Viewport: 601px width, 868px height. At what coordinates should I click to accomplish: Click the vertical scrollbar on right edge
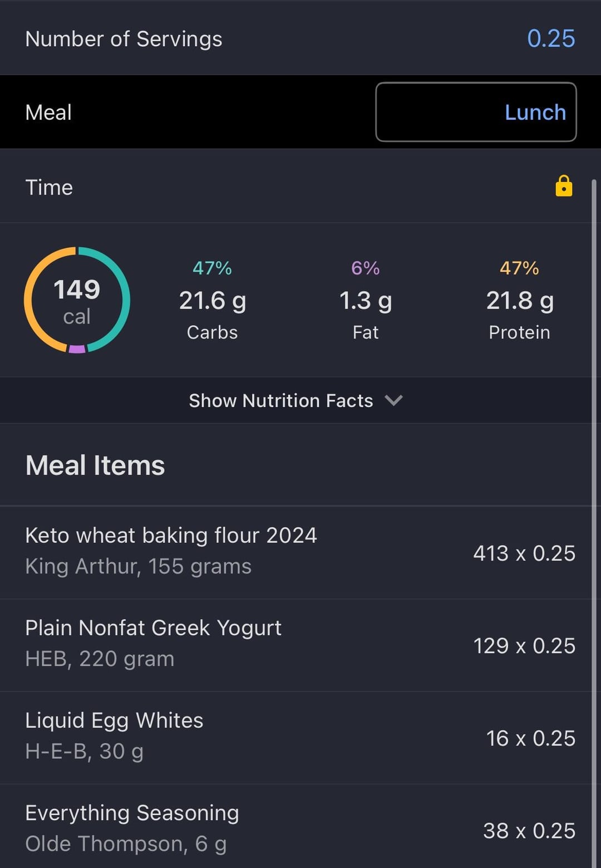point(594,523)
